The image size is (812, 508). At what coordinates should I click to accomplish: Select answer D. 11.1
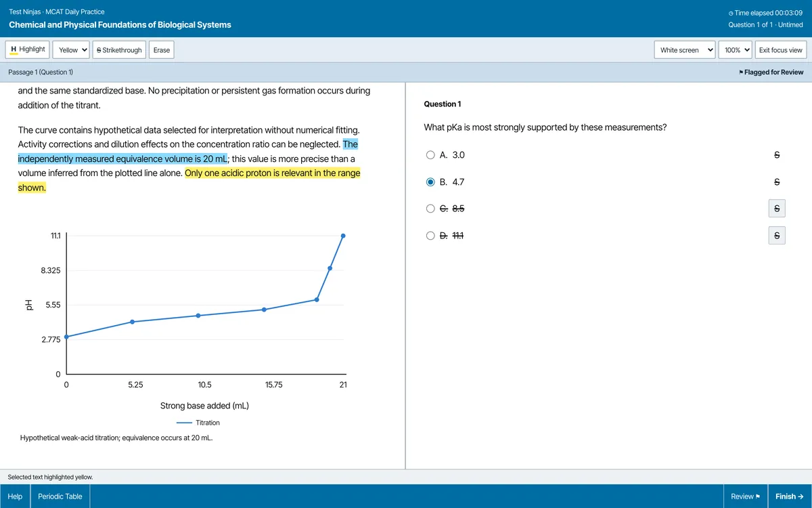[430, 236]
